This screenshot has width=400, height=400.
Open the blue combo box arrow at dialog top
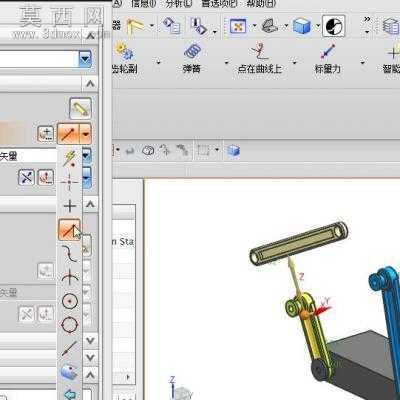[x=85, y=59]
